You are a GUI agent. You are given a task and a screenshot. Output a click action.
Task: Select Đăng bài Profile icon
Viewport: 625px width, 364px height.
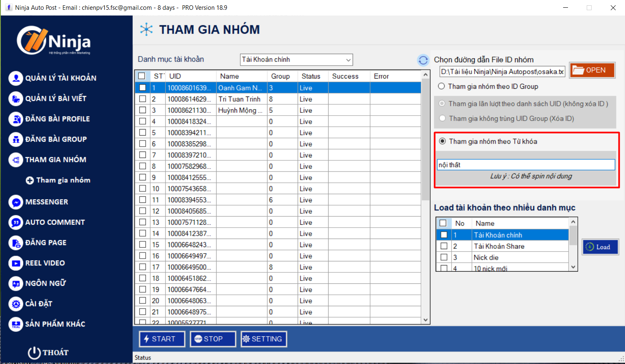pos(15,118)
